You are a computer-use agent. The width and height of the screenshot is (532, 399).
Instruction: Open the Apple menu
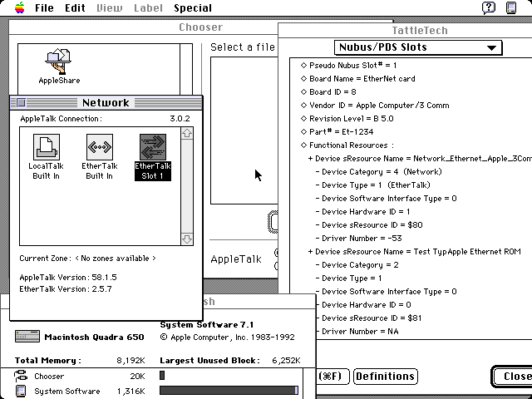click(16, 8)
